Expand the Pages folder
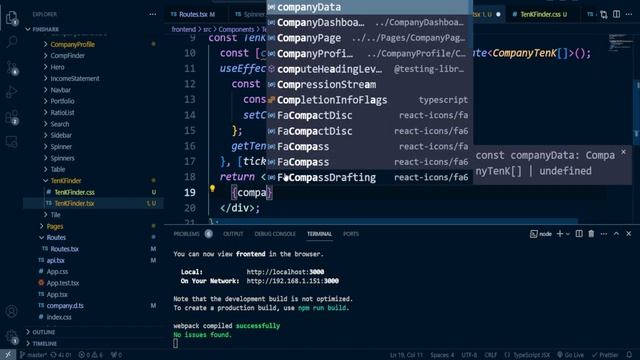Screen dimensions: 640x360 55,226
